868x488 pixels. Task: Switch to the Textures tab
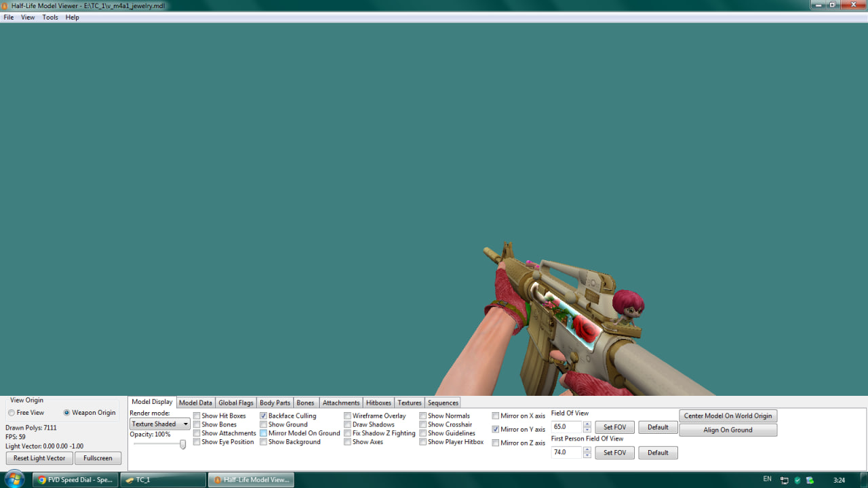tap(410, 403)
